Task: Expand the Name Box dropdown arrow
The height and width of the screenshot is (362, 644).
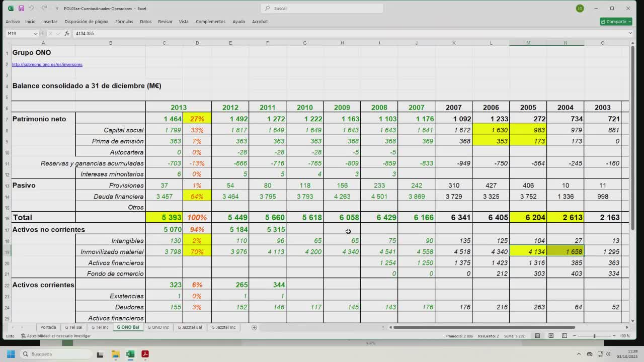Action: [x=35, y=34]
